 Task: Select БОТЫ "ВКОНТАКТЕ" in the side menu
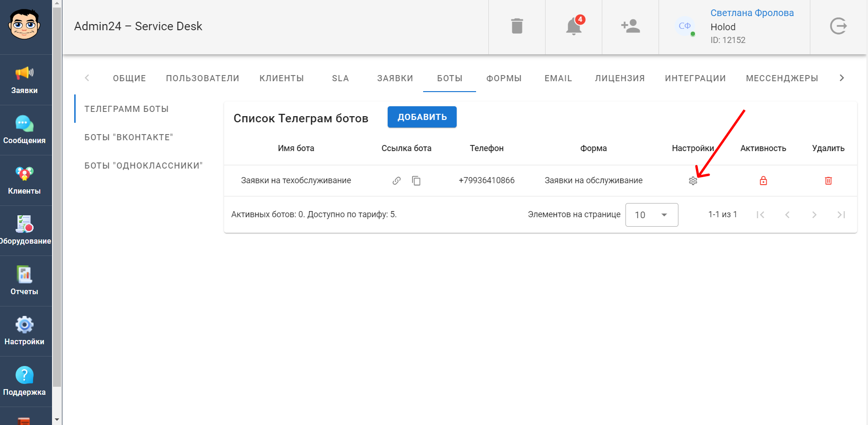pos(129,137)
